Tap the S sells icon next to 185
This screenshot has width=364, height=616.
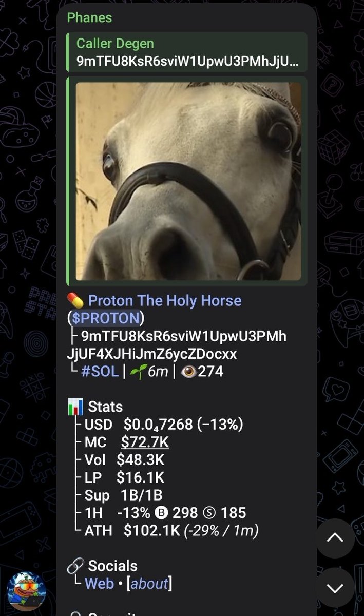tap(209, 512)
